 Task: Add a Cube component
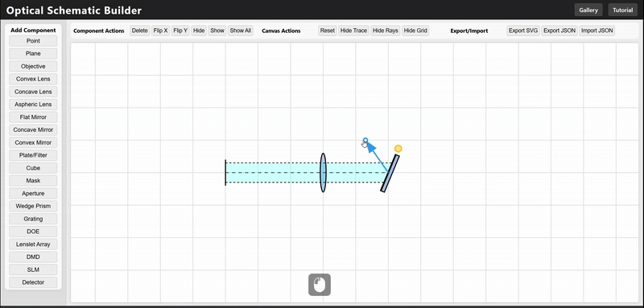click(x=33, y=168)
